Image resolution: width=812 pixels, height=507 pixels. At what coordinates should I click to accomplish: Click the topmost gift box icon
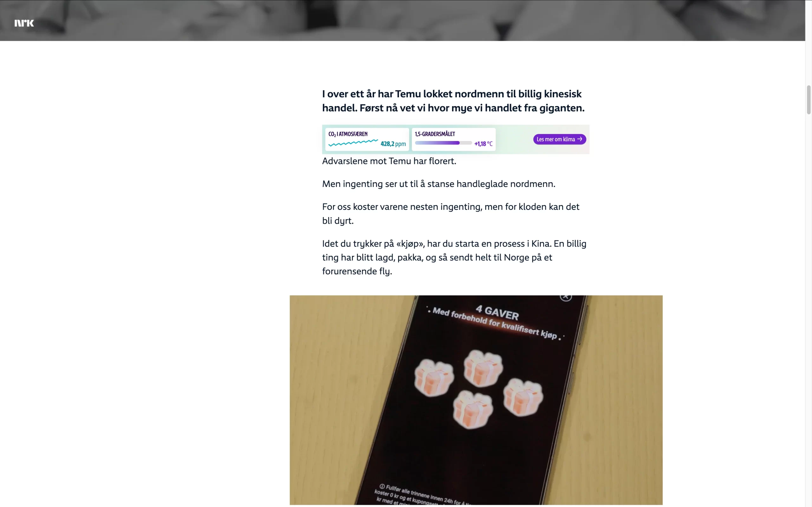[x=483, y=368]
